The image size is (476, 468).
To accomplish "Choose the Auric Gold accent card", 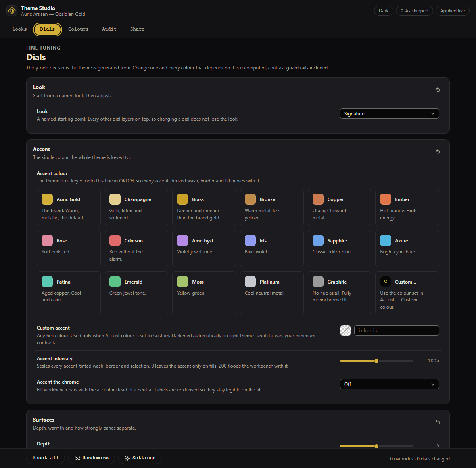I will pyautogui.click(x=69, y=207).
